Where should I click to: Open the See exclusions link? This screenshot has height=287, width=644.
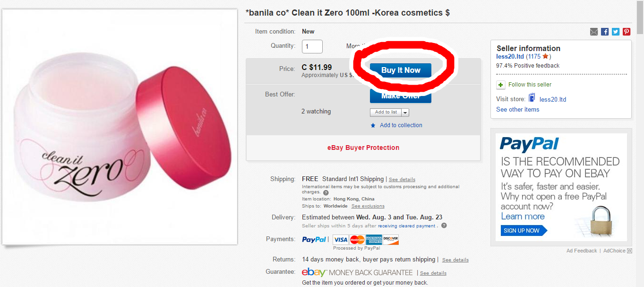point(368,206)
